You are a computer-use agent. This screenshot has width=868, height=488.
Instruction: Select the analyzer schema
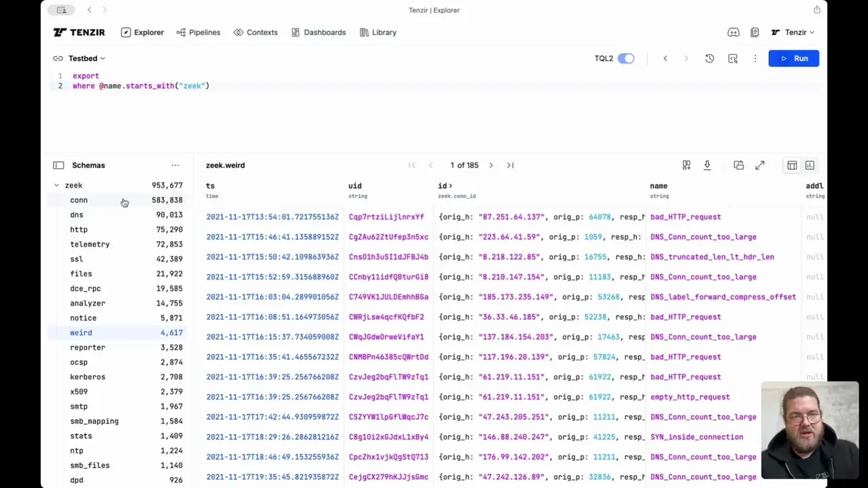point(118,303)
